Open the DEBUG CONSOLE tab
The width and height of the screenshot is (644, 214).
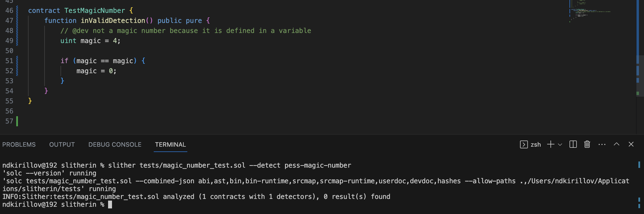point(115,144)
